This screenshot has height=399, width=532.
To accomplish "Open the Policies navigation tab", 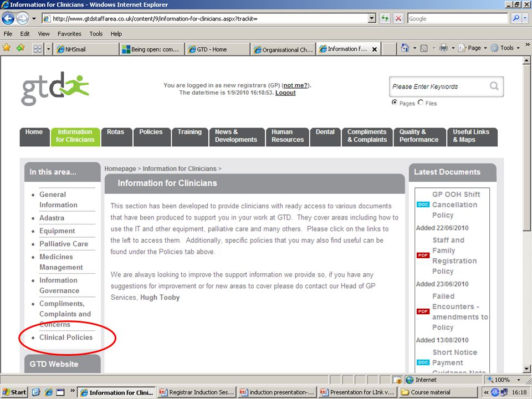I will [151, 137].
